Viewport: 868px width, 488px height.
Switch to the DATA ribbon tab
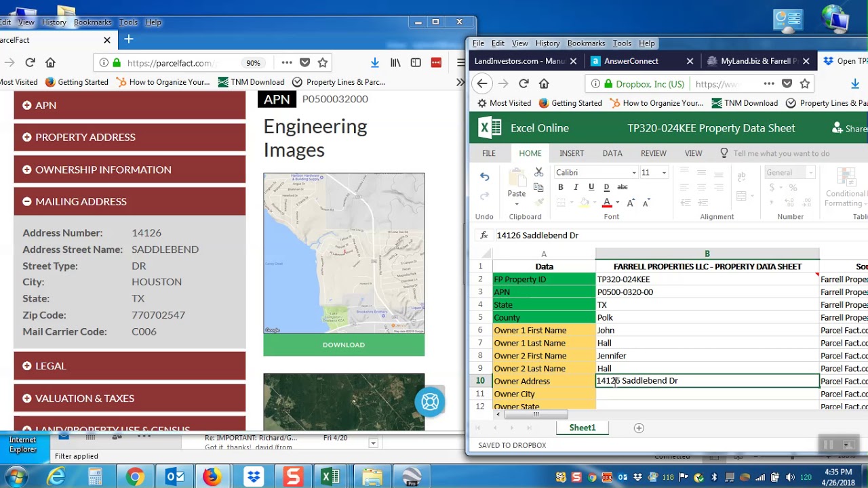tap(612, 153)
